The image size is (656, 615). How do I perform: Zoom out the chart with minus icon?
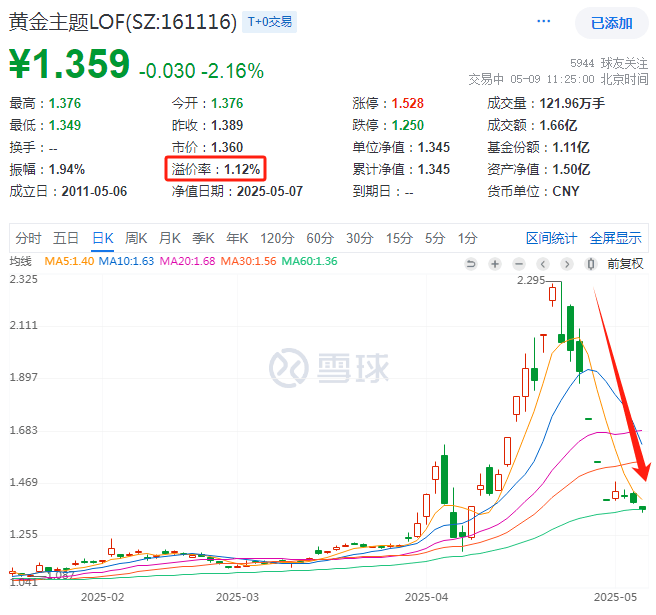coord(519,264)
